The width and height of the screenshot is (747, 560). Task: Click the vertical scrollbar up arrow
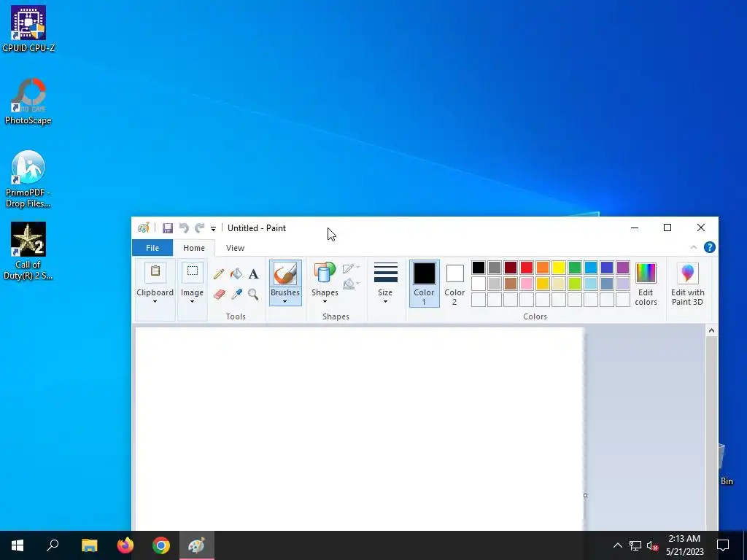711,330
